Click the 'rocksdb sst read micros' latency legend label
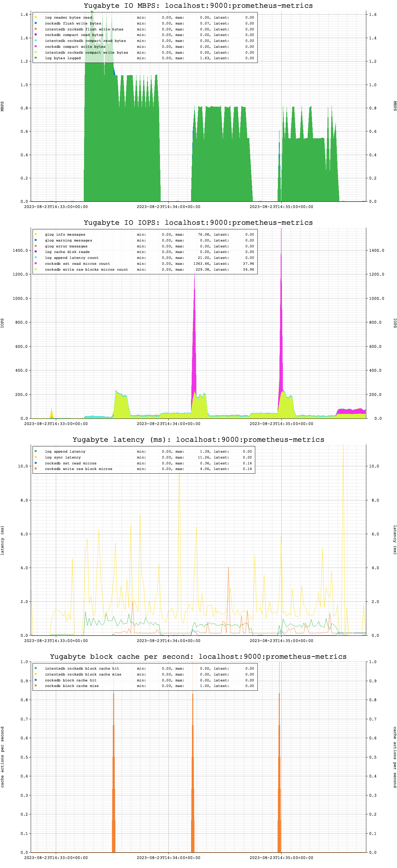The image size is (397, 868). (x=71, y=463)
